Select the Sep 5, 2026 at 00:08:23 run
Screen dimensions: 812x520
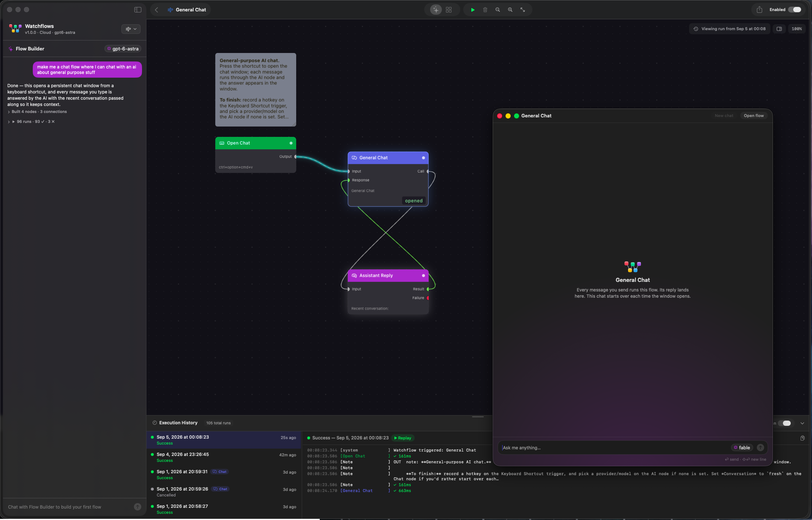coord(224,440)
